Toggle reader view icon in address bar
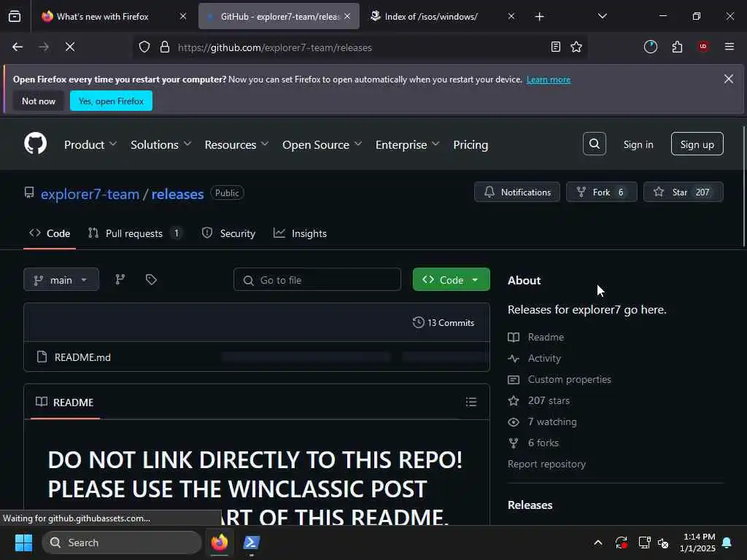This screenshot has width=747, height=560. [x=555, y=47]
